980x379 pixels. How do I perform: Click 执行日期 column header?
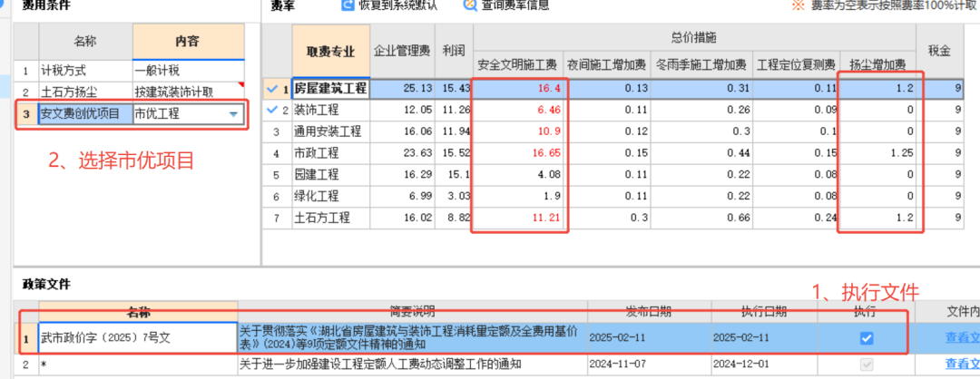[x=763, y=312]
